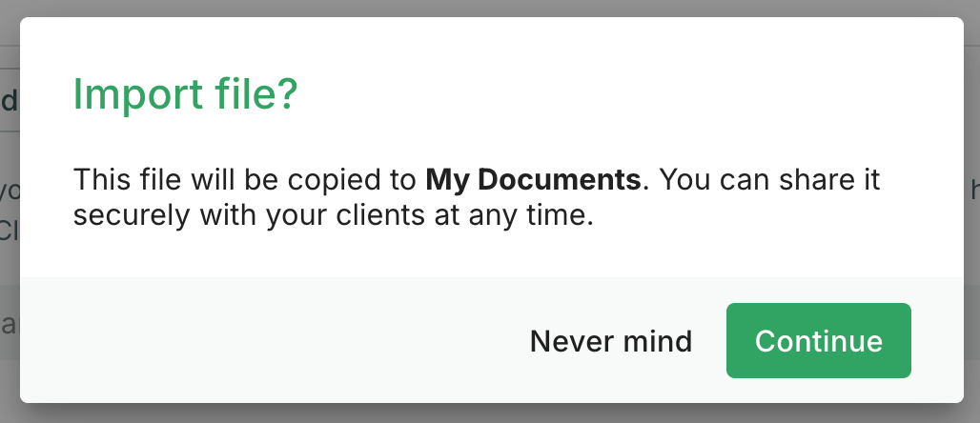980x423 pixels.
Task: Click the bold 'My Documents' text
Action: pos(533,180)
